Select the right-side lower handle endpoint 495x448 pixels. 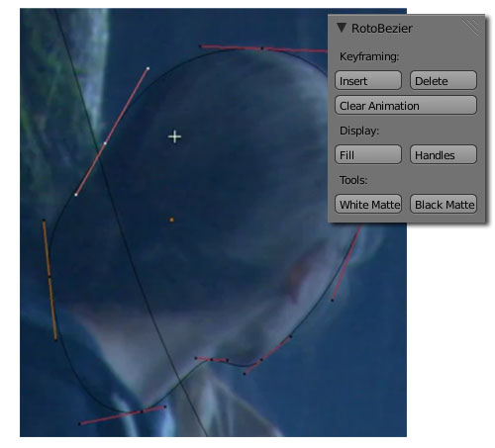pos(333,300)
